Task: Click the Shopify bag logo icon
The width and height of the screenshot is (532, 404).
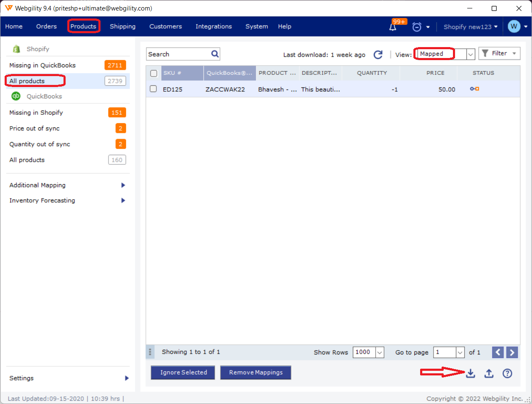Action: (x=16, y=49)
